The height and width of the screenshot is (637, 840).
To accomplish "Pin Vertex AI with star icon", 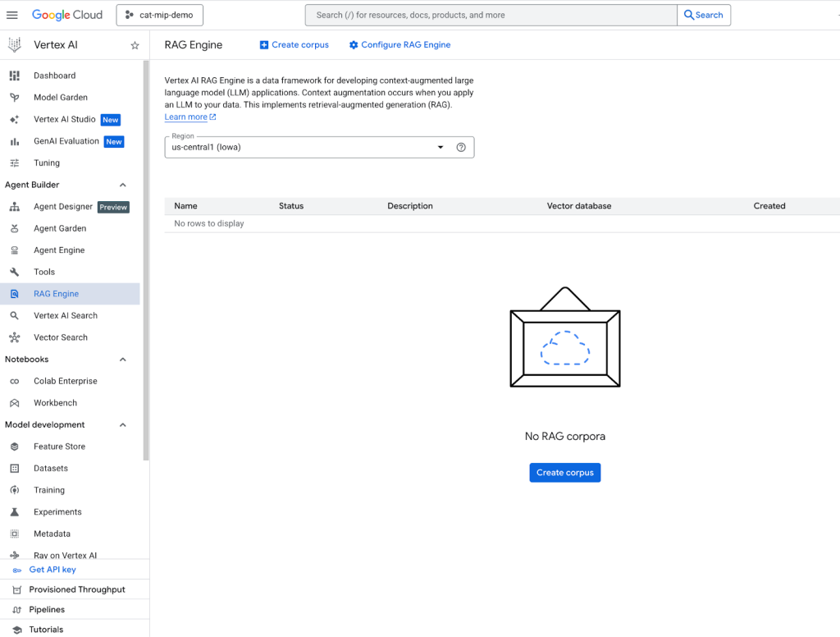I will (x=135, y=46).
